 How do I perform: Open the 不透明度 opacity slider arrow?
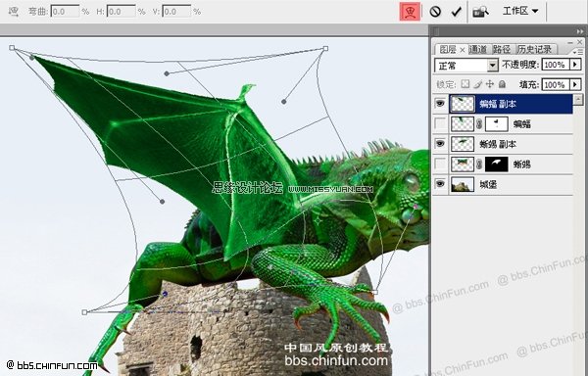coord(575,65)
